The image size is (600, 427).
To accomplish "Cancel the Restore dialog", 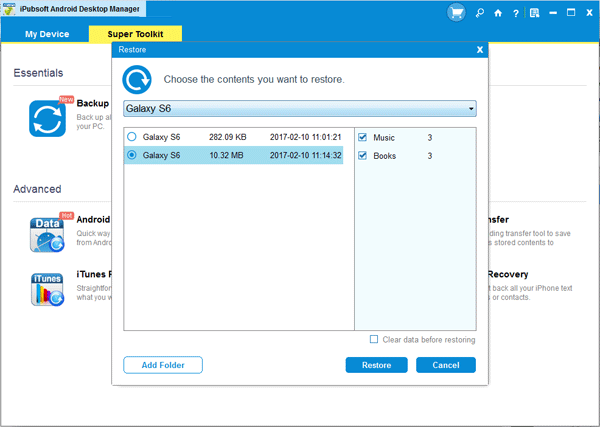I will [x=446, y=365].
